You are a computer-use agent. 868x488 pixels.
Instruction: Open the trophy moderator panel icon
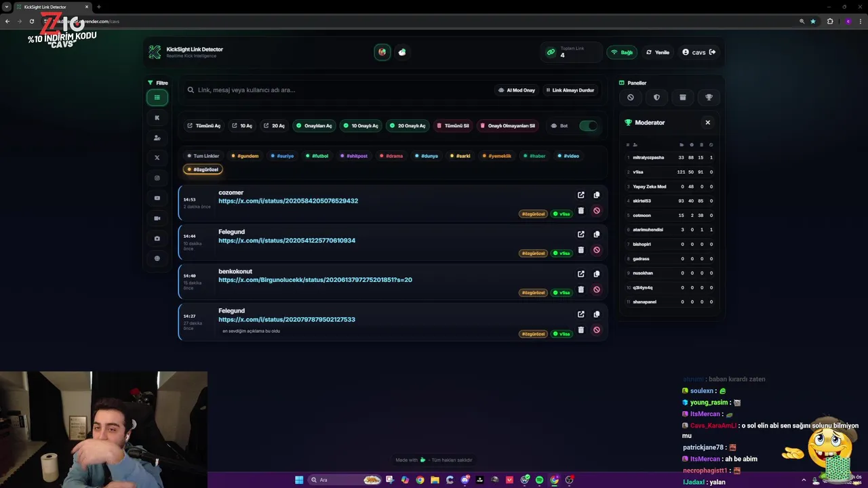pyautogui.click(x=709, y=98)
